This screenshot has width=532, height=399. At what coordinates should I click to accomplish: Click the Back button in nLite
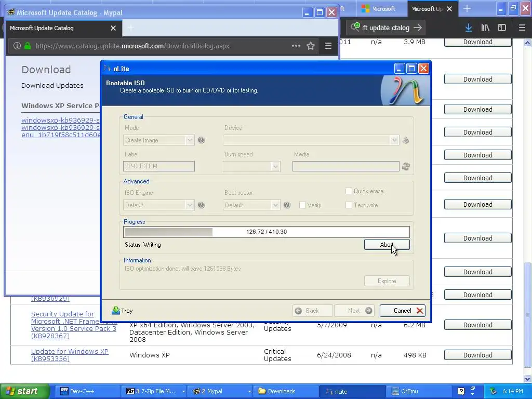[x=312, y=311]
